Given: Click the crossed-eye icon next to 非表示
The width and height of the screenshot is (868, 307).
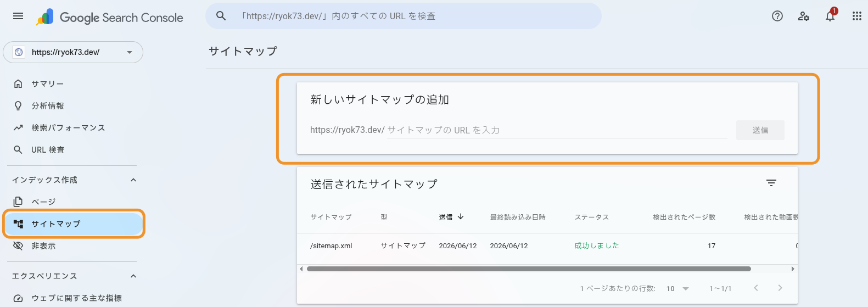Looking at the screenshot, I should point(18,245).
